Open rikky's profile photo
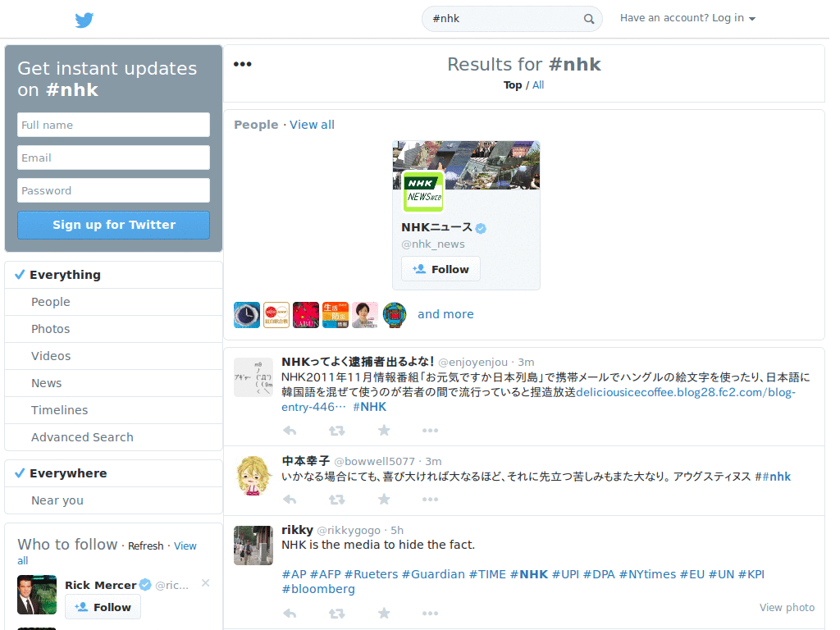Screen dimensions: 840x630 pos(253,546)
